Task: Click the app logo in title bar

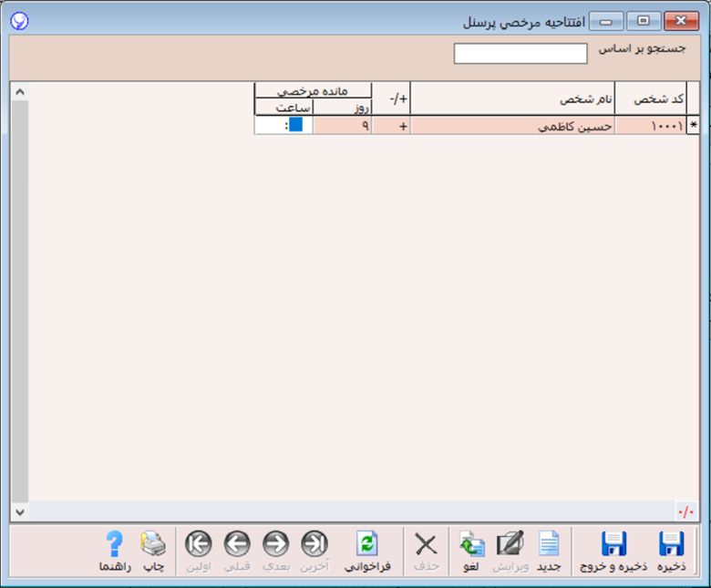Action: click(18, 20)
